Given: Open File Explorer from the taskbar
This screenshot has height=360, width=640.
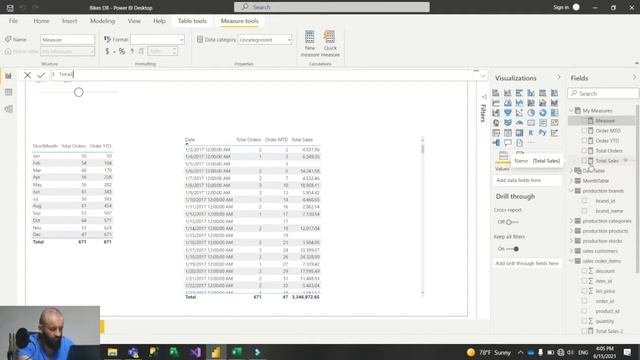Looking at the screenshot, I should [113, 352].
